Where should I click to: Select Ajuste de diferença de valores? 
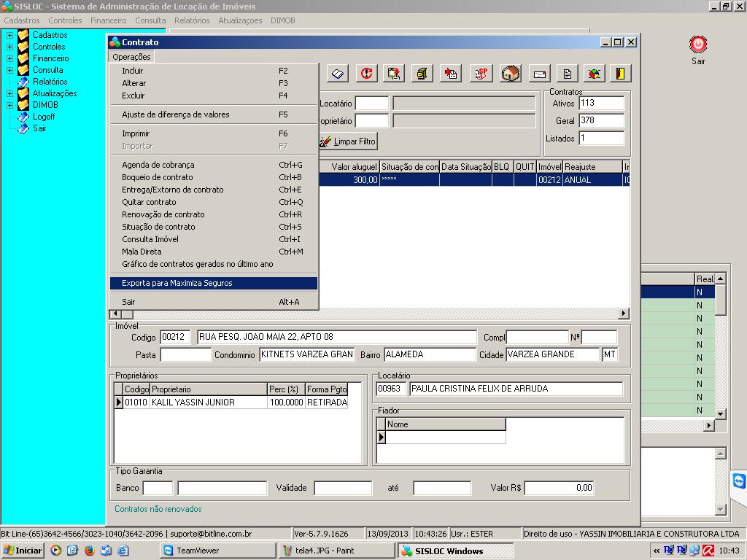(214, 114)
